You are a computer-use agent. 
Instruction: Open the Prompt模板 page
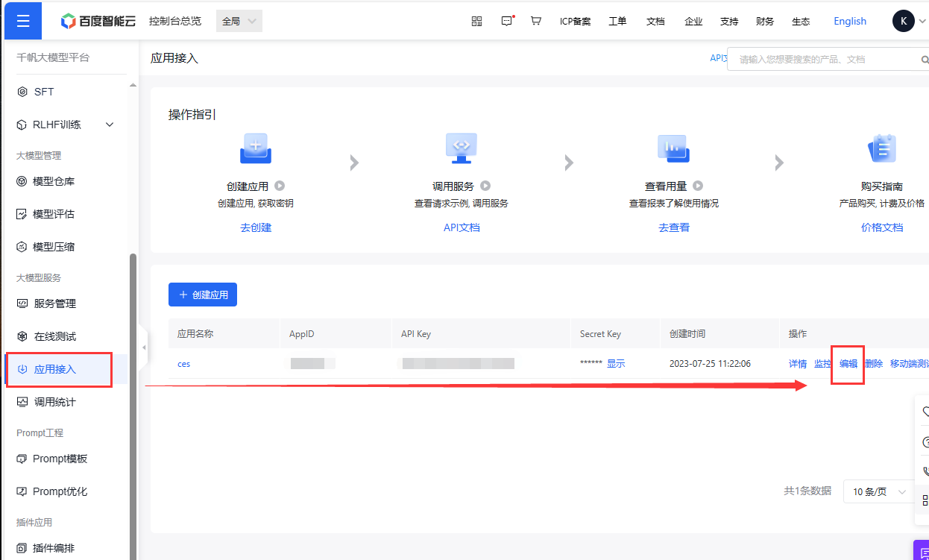tap(59, 458)
